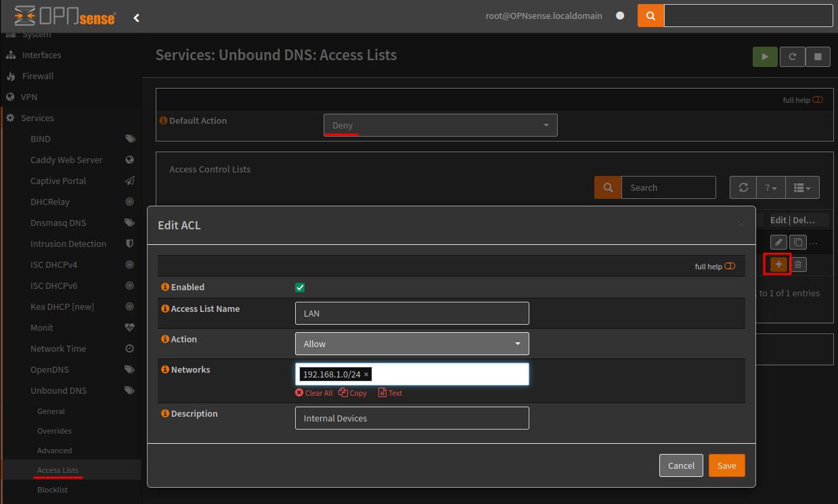This screenshot has width=838, height=504.
Task: Click Text under the Networks field
Action: click(x=390, y=393)
